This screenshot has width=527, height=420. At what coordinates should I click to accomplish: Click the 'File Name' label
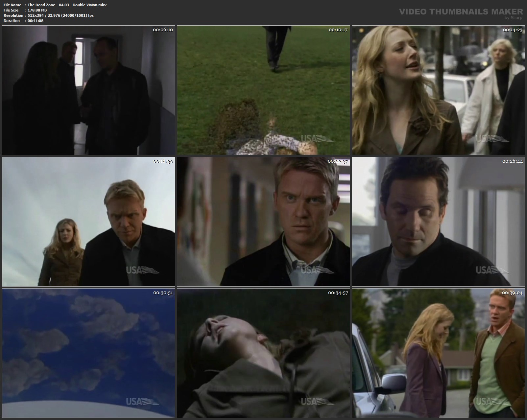point(12,5)
